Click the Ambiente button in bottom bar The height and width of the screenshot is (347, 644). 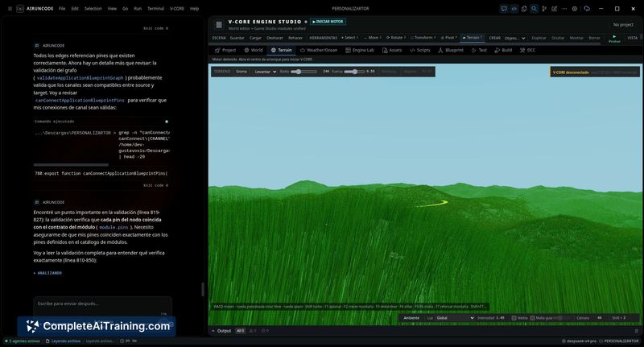(411, 318)
